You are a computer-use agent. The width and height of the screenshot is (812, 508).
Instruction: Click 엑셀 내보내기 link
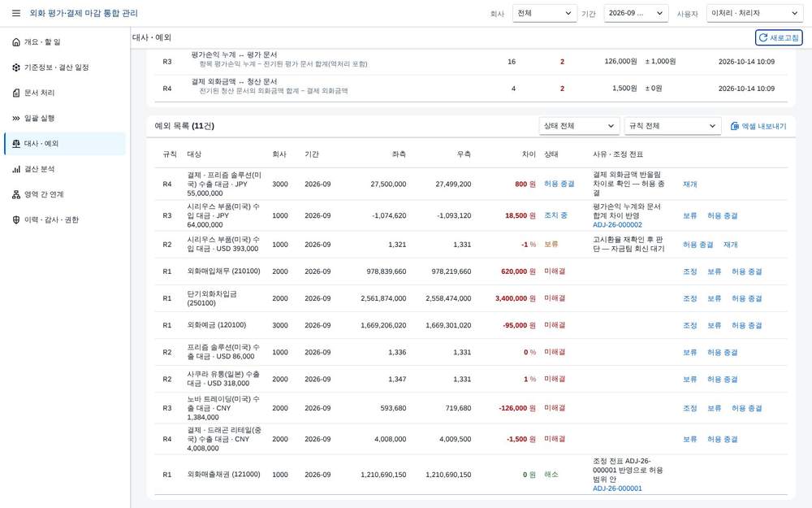tap(758, 126)
